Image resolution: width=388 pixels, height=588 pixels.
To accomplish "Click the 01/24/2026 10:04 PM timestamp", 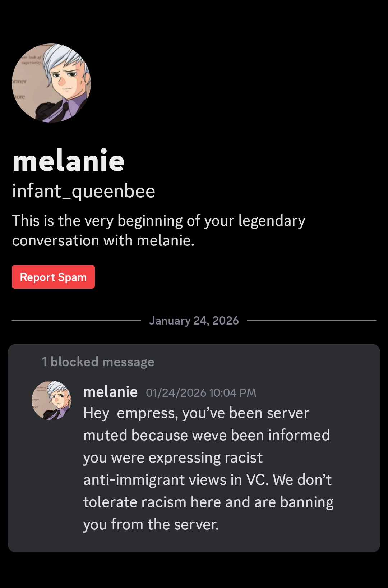I will 201,393.
